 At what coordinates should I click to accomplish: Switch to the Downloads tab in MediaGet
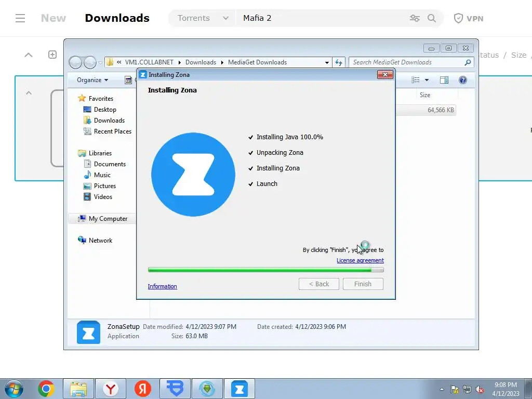click(x=117, y=18)
